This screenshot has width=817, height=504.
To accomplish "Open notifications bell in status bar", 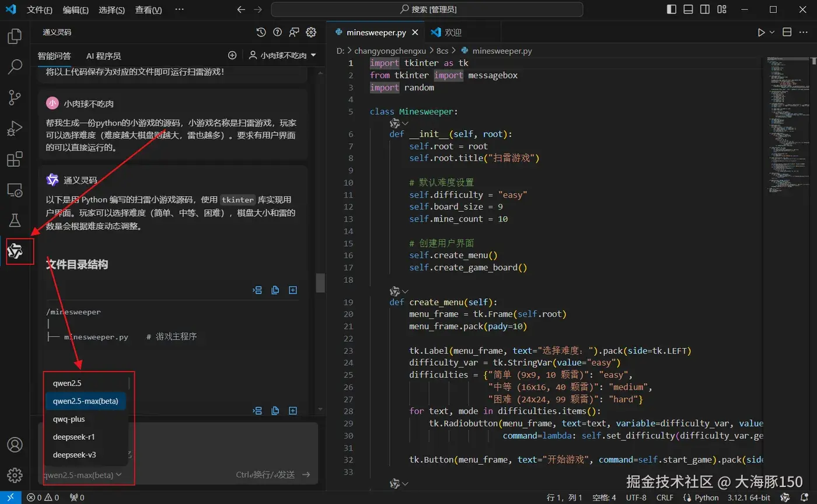I will [x=805, y=498].
